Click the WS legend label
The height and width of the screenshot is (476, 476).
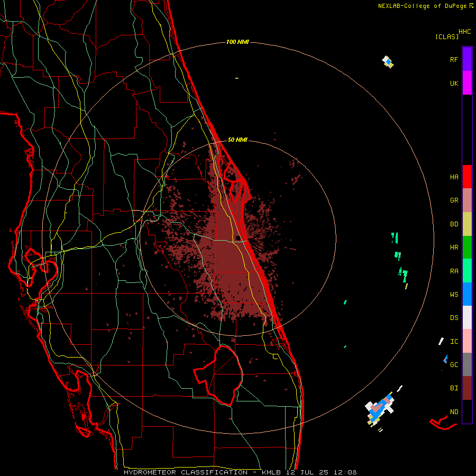click(454, 295)
